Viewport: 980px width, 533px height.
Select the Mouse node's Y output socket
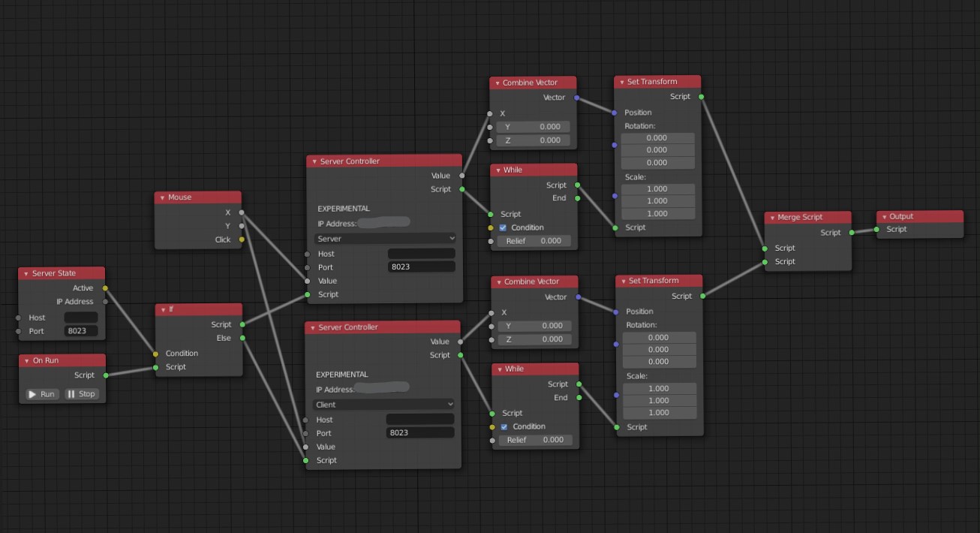pyautogui.click(x=241, y=226)
